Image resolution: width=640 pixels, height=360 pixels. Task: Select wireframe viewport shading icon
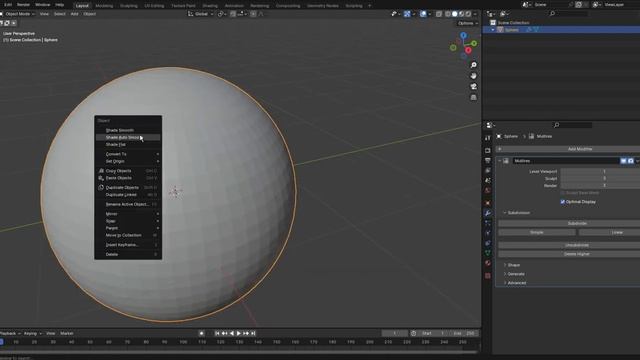click(x=448, y=14)
